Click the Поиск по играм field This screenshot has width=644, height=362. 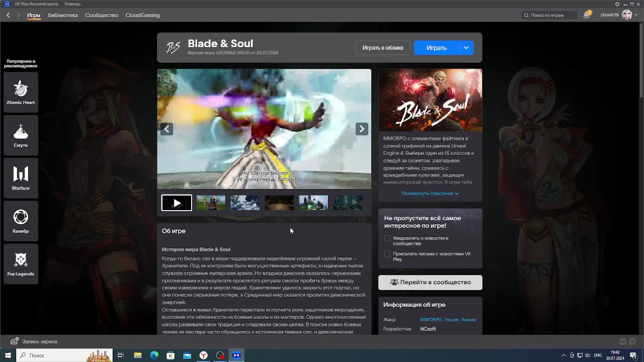pyautogui.click(x=549, y=15)
